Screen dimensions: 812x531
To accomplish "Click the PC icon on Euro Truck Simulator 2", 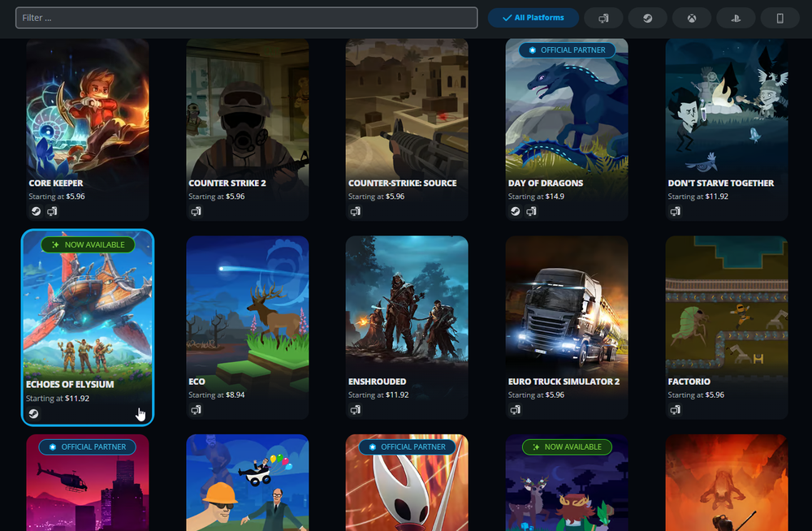I will (x=515, y=410).
